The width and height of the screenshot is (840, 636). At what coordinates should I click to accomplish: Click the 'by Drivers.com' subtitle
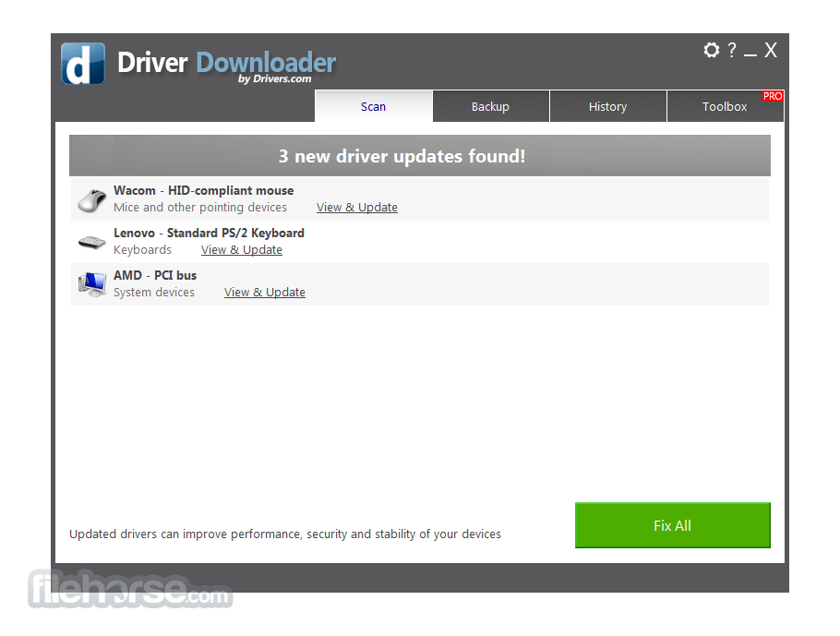click(x=275, y=78)
